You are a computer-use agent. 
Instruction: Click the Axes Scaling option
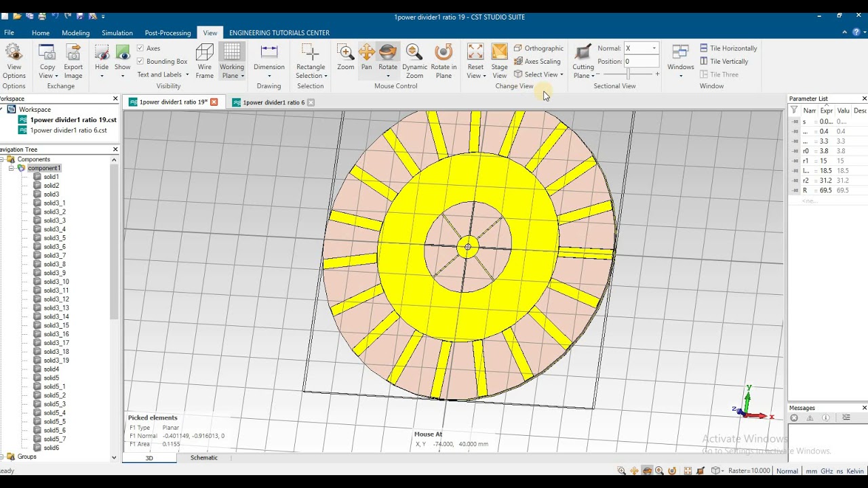click(537, 61)
